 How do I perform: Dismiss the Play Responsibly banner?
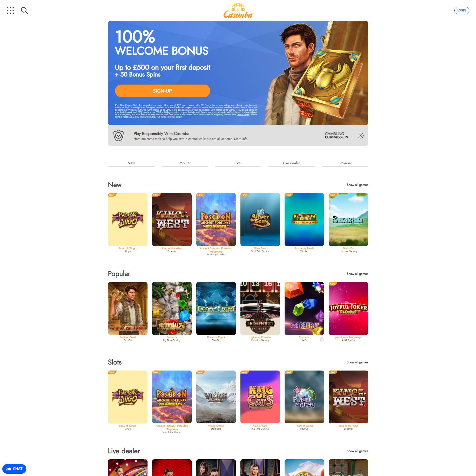tap(361, 135)
